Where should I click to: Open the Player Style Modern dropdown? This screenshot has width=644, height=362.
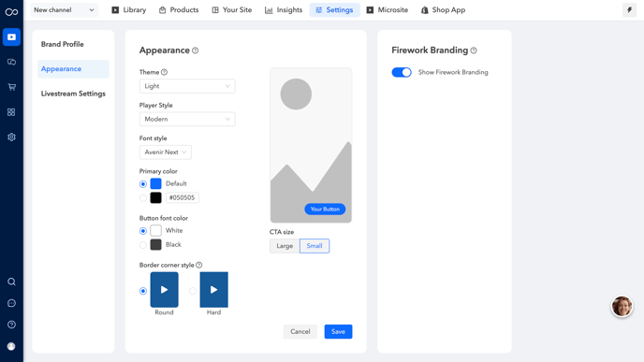tap(187, 119)
